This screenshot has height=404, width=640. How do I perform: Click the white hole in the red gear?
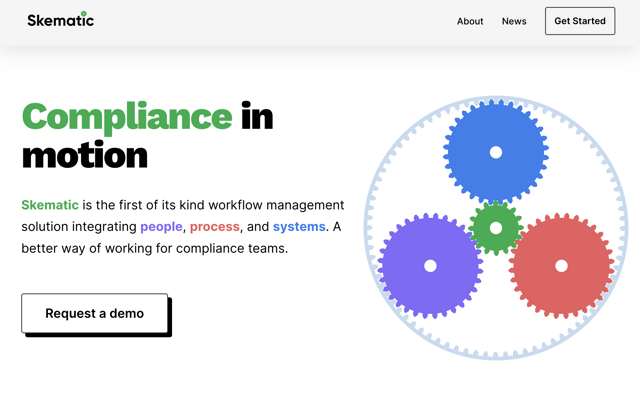tap(562, 266)
